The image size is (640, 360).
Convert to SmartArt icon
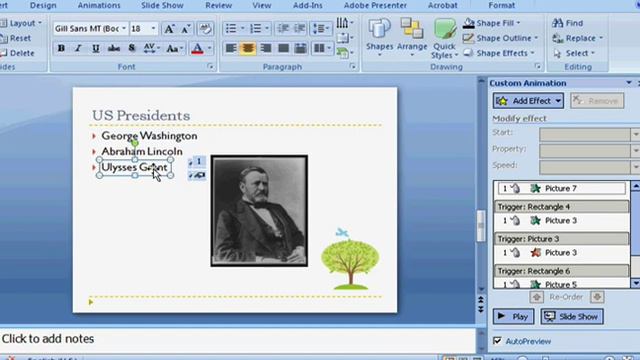tap(344, 53)
